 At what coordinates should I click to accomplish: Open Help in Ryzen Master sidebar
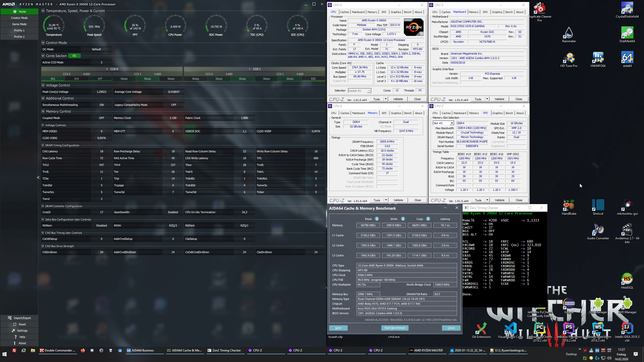point(19,337)
